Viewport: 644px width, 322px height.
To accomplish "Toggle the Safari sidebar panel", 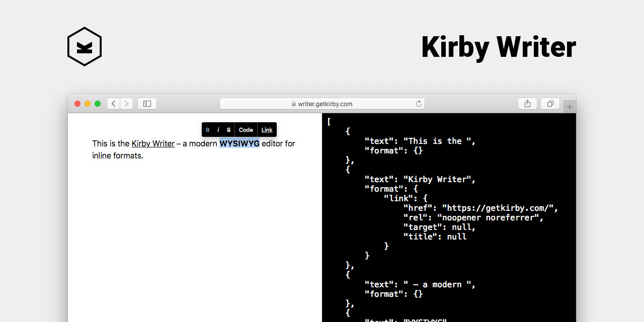I will [147, 103].
